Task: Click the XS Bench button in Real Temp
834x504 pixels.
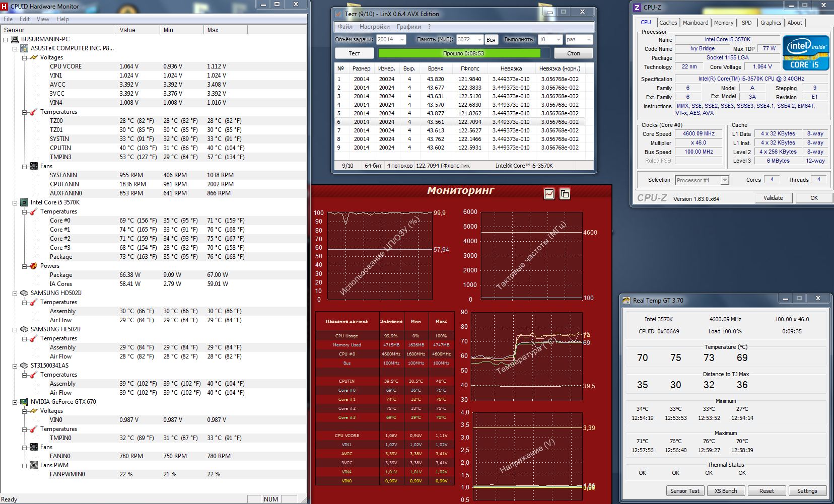Action: click(726, 491)
